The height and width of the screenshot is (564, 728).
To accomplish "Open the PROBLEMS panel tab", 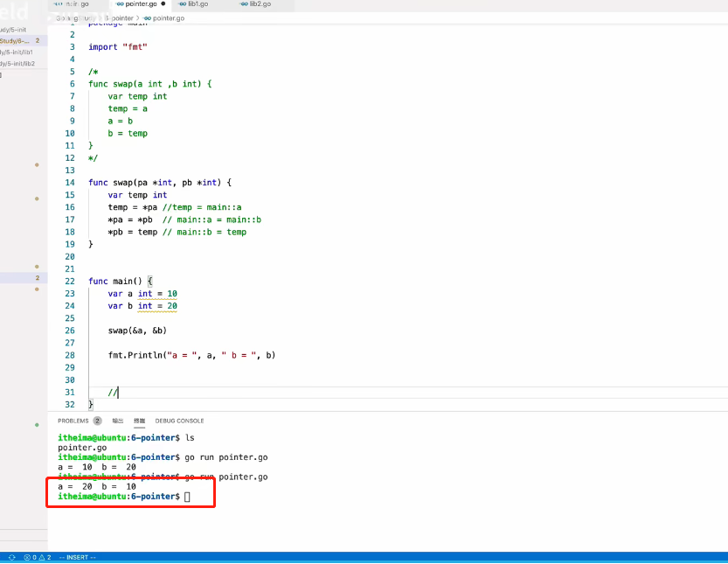I will (73, 421).
